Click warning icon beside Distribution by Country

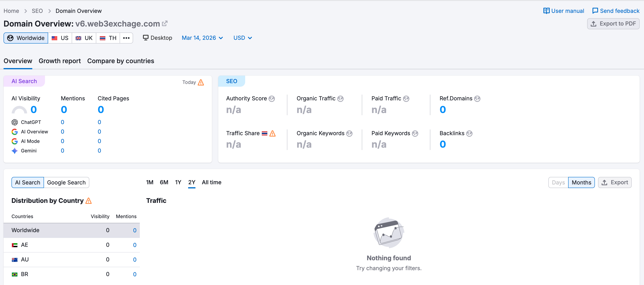[89, 200]
